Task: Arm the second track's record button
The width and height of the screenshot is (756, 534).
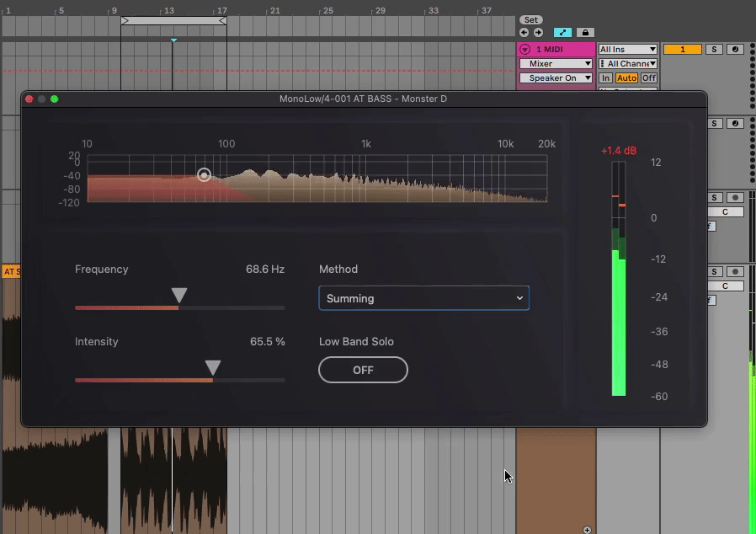Action: click(x=735, y=124)
